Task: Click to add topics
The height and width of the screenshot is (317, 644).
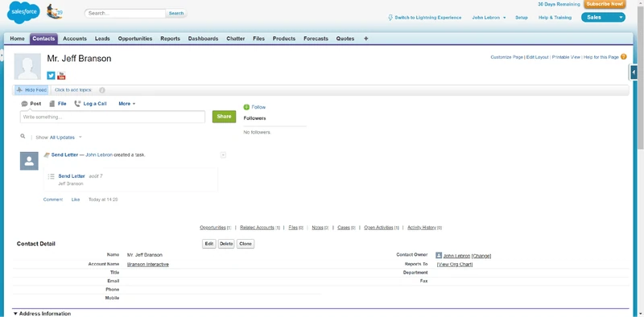Action: point(73,90)
